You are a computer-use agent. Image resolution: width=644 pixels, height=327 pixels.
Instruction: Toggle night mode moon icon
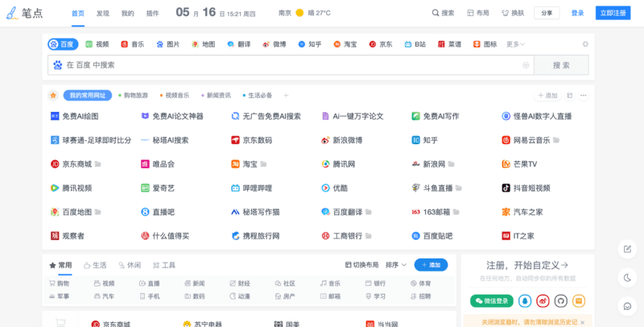pos(627,278)
